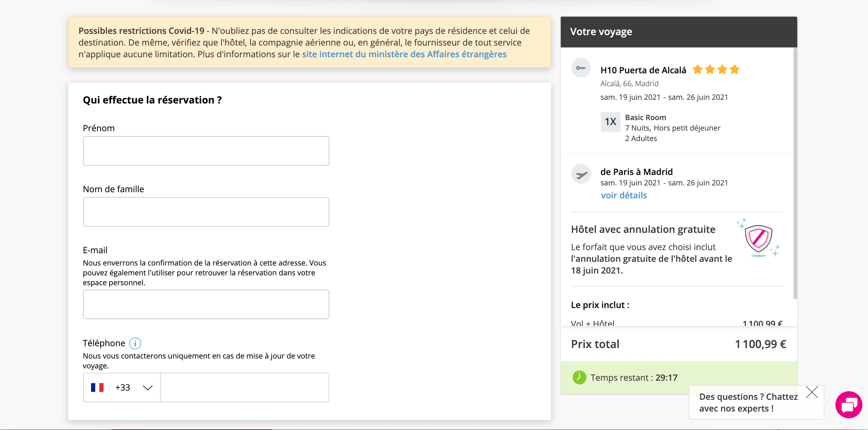This screenshot has width=868, height=430.
Task: Close the chat experts popup
Action: pyautogui.click(x=812, y=392)
